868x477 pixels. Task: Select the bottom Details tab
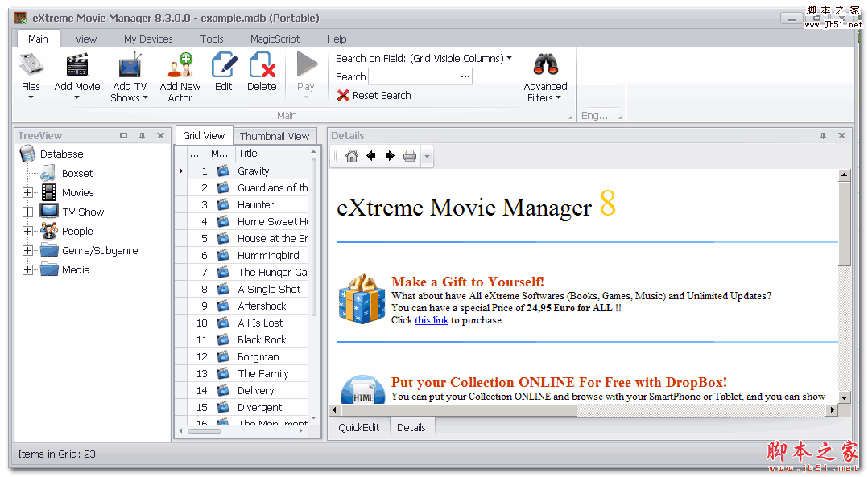(411, 428)
